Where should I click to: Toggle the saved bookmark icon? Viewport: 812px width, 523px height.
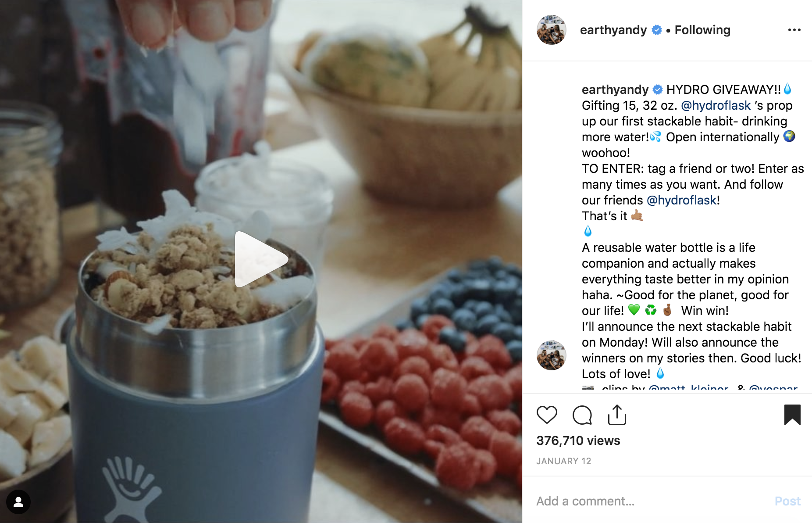coord(792,415)
